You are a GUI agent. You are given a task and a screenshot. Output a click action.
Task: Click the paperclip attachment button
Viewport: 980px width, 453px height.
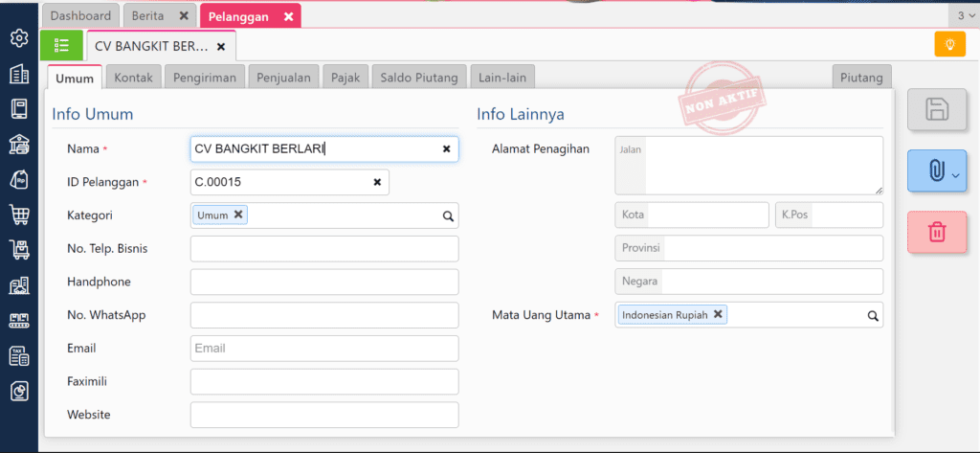pos(937,170)
